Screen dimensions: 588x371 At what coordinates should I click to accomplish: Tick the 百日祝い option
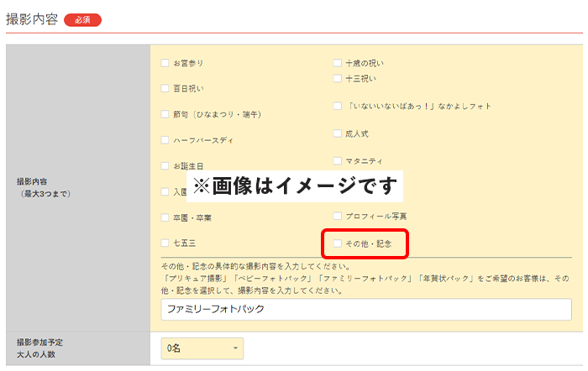tap(165, 88)
